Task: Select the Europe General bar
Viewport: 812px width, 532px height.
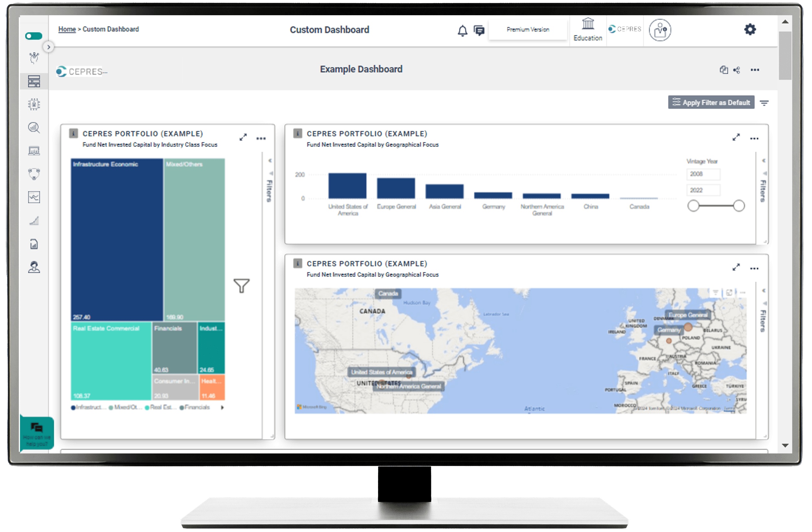Action: [x=396, y=188]
